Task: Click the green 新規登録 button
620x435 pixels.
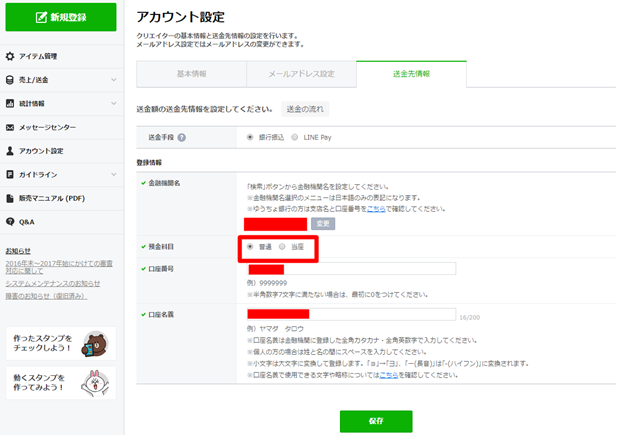Action: (61, 17)
